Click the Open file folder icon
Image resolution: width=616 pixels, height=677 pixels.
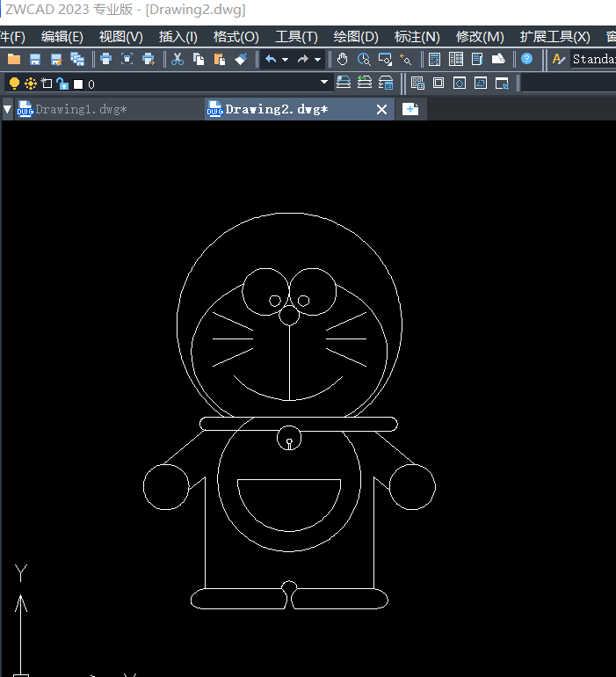[x=13, y=59]
